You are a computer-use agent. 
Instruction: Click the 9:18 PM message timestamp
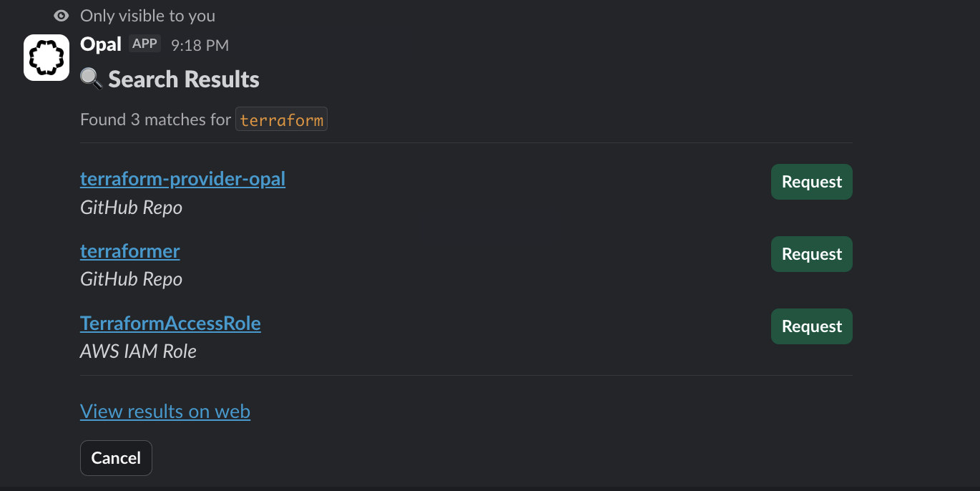[198, 44]
